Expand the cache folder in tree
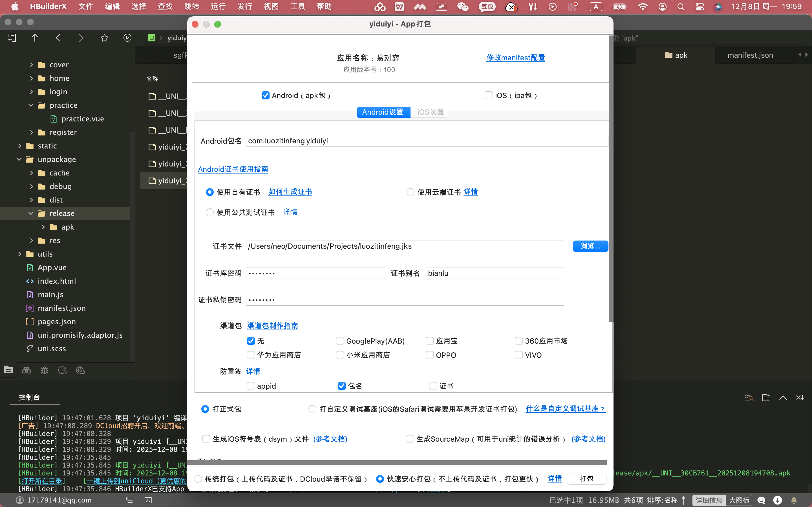The image size is (812, 507). (32, 173)
